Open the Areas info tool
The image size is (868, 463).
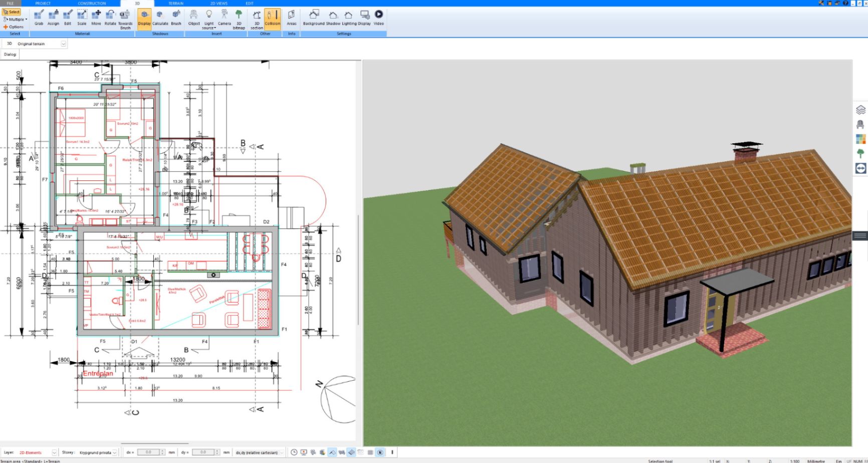click(292, 18)
